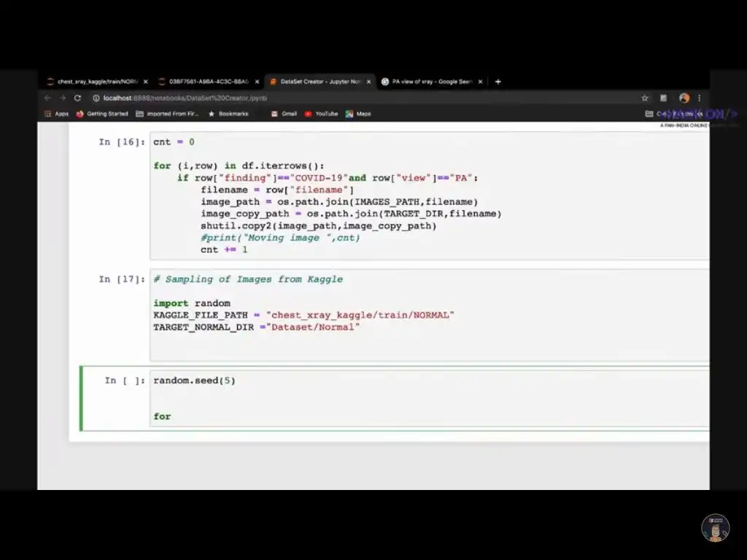Open the Bookmarks star folder

point(228,114)
